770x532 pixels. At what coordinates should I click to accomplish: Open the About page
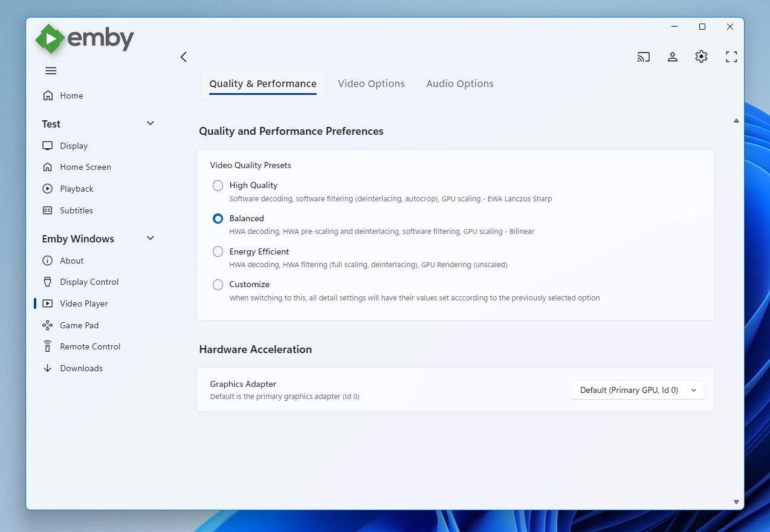click(x=71, y=261)
